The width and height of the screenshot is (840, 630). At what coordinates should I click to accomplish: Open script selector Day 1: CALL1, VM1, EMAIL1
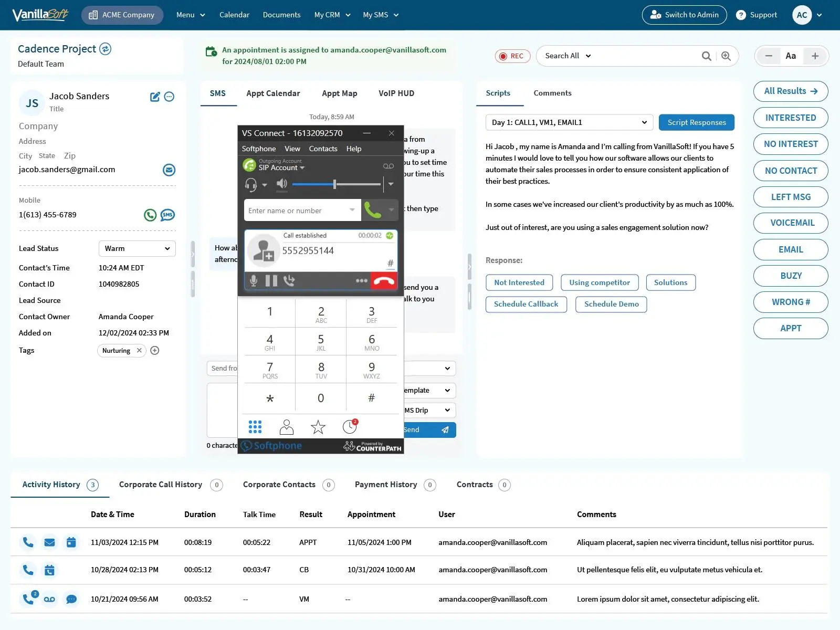click(x=570, y=123)
